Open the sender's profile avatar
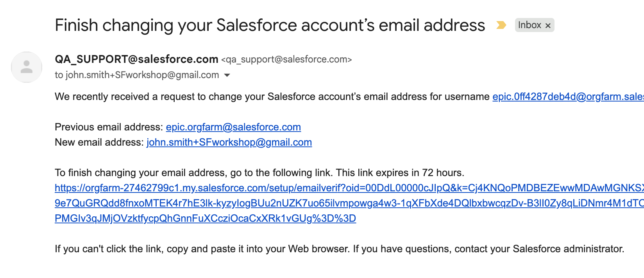Image resolution: width=644 pixels, height=278 pixels. point(27,67)
